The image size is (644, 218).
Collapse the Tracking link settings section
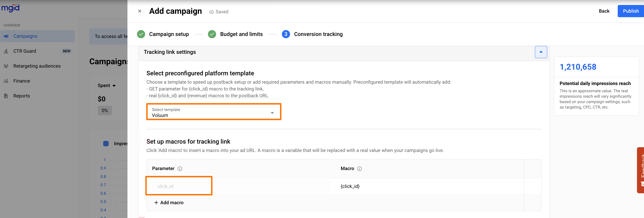(x=541, y=52)
